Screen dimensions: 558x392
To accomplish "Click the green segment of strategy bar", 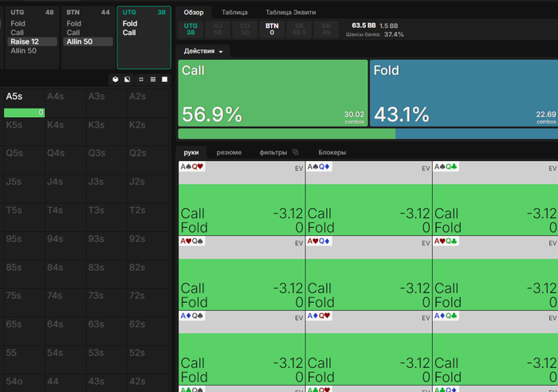I will click(286, 134).
